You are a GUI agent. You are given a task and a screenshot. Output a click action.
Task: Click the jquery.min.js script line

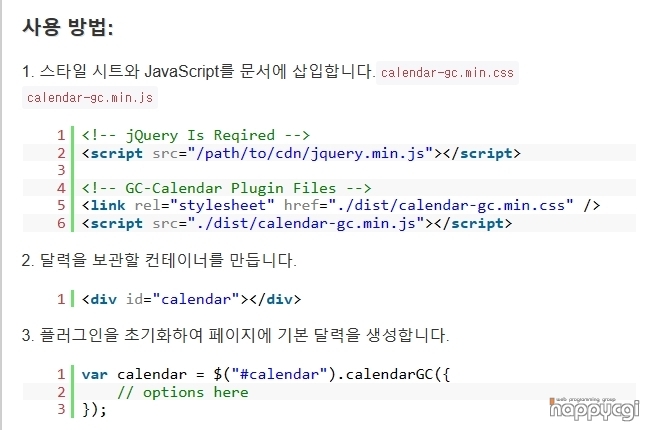pos(301,153)
